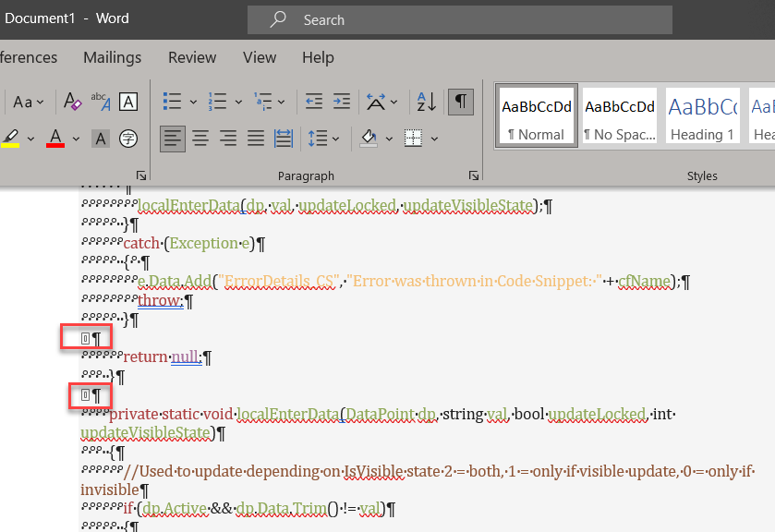Toggle justified paragraph alignment
This screenshot has height=532, width=775.
click(256, 138)
